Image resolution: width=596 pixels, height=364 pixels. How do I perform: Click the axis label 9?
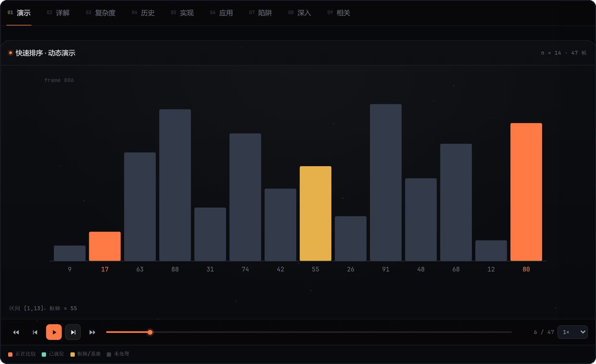(x=70, y=269)
